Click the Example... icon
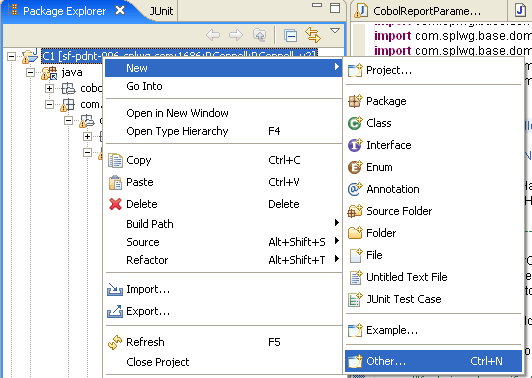Image resolution: width=532 pixels, height=378 pixels. 355,330
